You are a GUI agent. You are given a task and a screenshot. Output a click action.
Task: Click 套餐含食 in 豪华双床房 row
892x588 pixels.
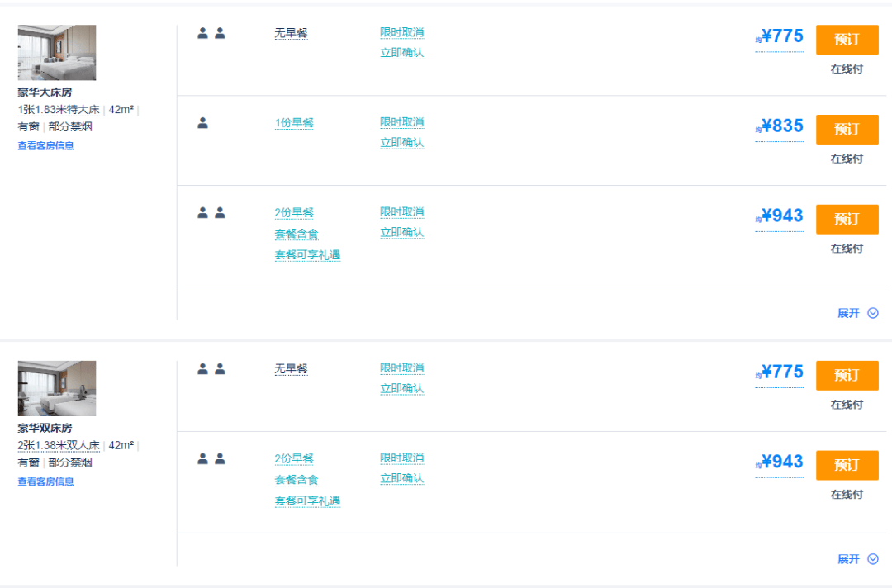point(297,480)
